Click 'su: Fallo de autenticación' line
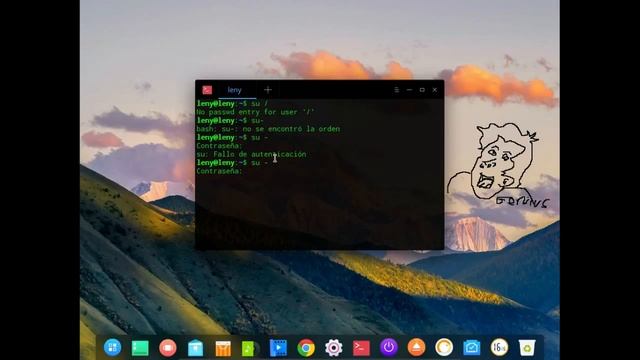This screenshot has height=360, width=640. pyautogui.click(x=251, y=154)
